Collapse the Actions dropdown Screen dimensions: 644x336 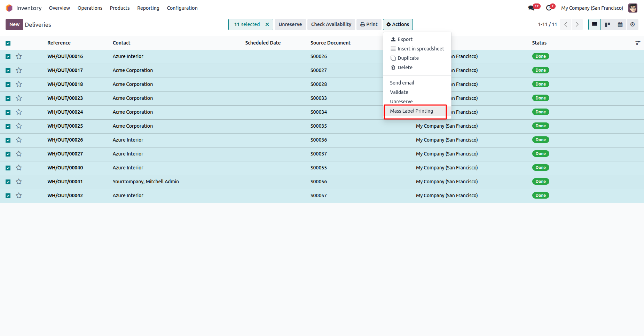398,24
